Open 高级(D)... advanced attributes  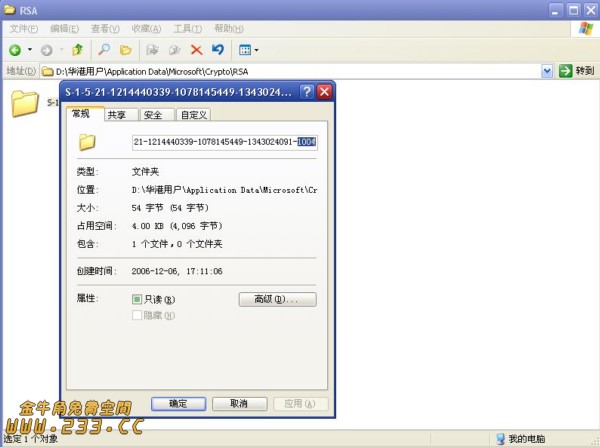(x=277, y=299)
